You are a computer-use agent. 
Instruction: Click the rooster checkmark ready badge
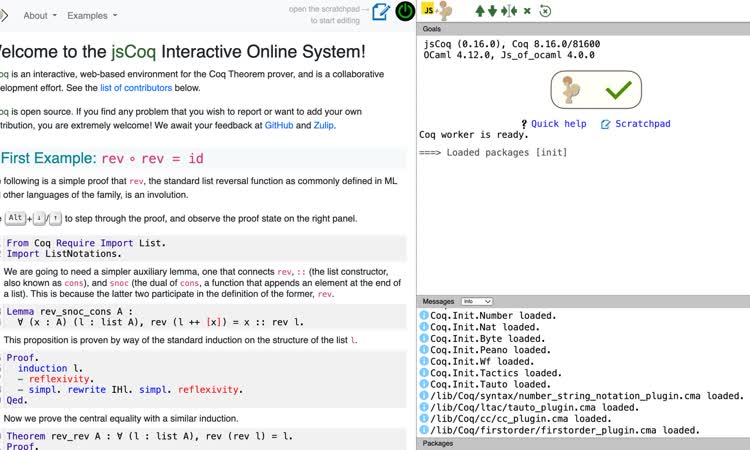596,90
